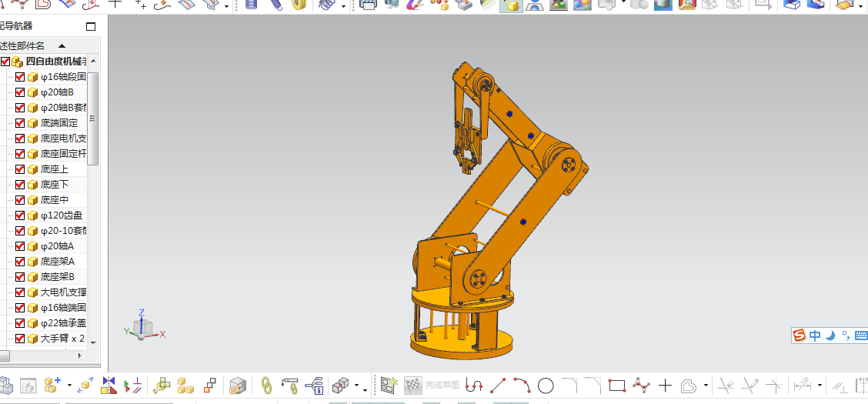This screenshot has height=404, width=868.
Task: Select the 底座电机支 tree item
Action: tap(64, 139)
